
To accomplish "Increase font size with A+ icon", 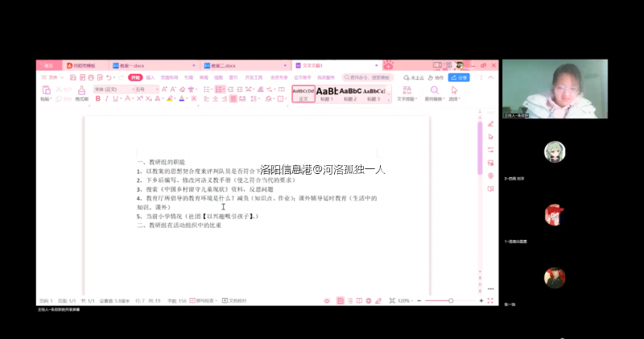I will pyautogui.click(x=164, y=89).
